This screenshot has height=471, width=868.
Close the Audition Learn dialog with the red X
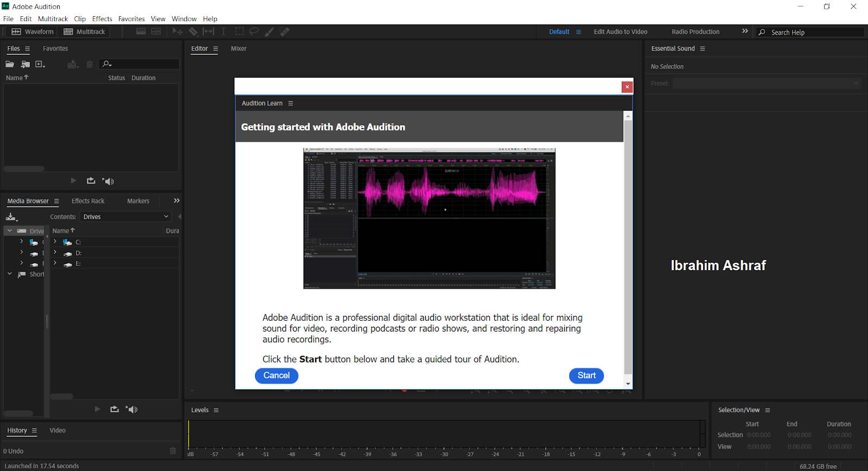point(627,87)
